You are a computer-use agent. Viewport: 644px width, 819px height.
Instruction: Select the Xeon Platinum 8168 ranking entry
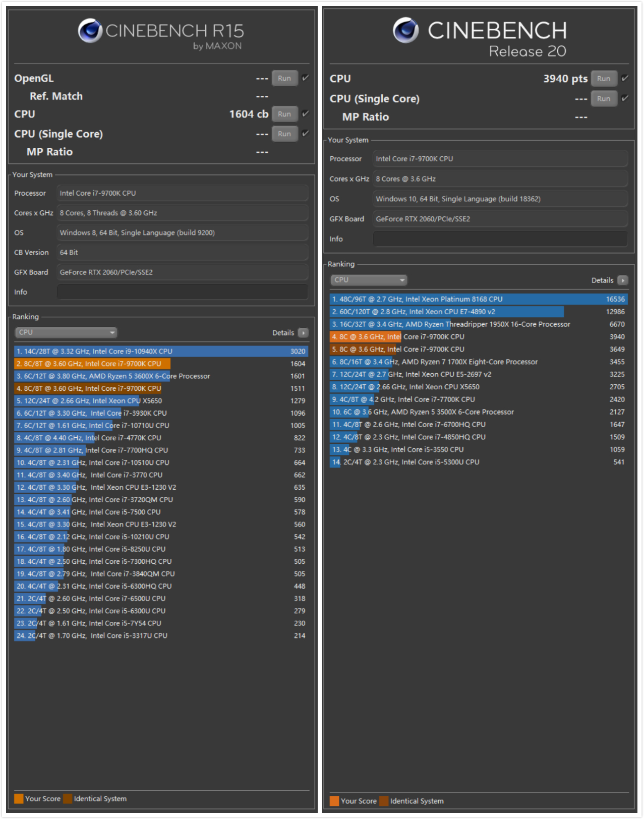point(478,299)
